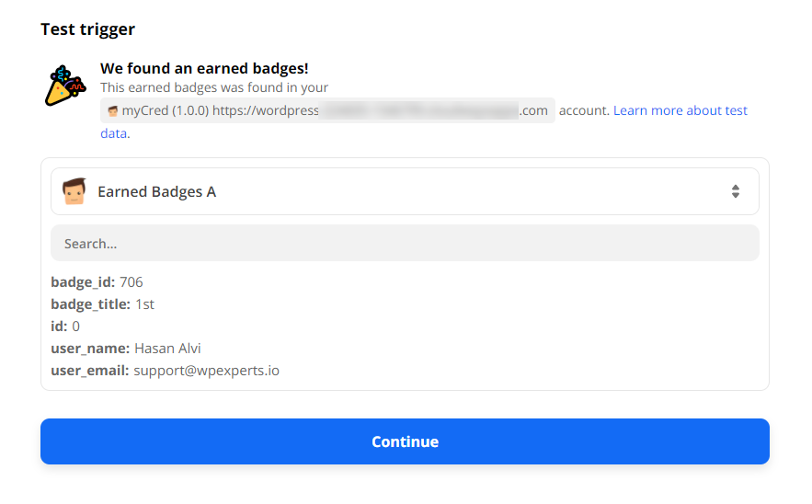
Task: Click the up-down arrows on record selector
Action: 735,191
